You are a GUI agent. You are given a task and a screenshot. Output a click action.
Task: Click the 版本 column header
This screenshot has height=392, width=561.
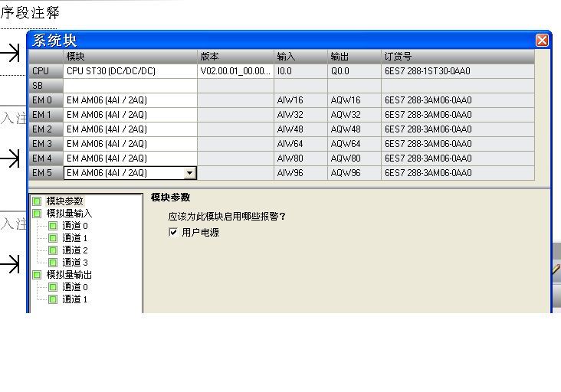coord(235,57)
